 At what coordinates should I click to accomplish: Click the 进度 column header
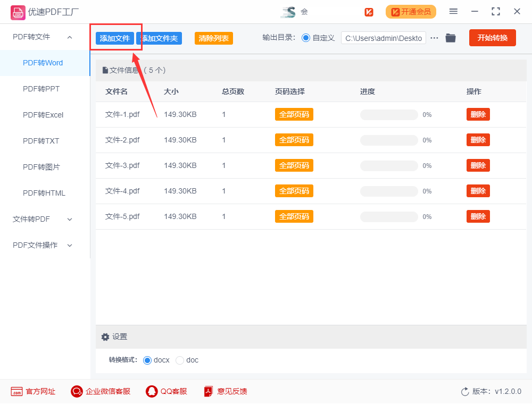pos(368,91)
